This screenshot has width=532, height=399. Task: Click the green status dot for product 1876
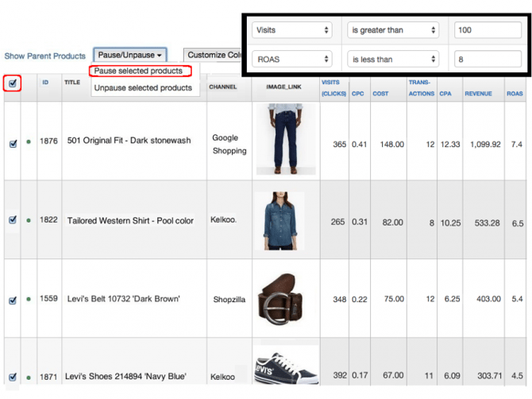[29, 143]
